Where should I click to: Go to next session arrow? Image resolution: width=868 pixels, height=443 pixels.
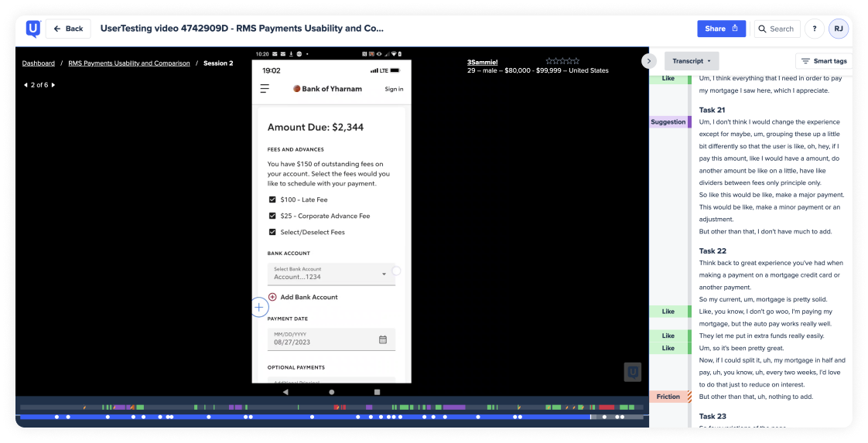pos(53,85)
